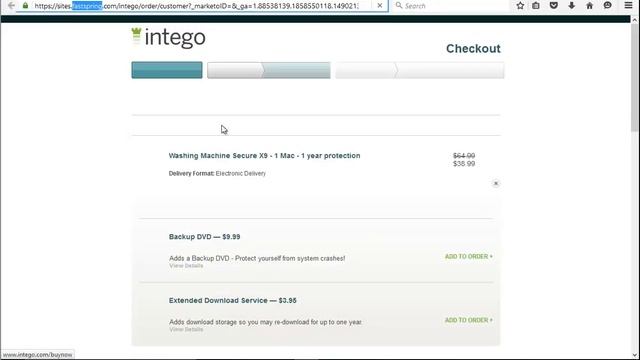The height and width of the screenshot is (360, 640).
Task: Click the Extended Download Service — $3.95 heading
Action: [233, 300]
